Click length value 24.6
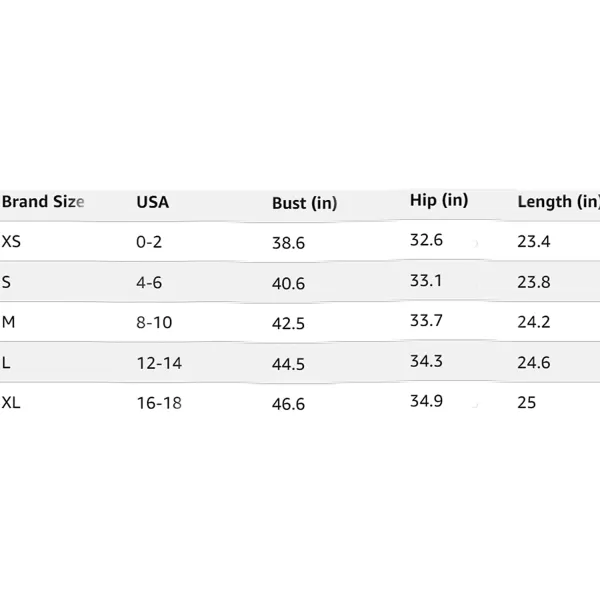600x600 pixels. point(534,362)
